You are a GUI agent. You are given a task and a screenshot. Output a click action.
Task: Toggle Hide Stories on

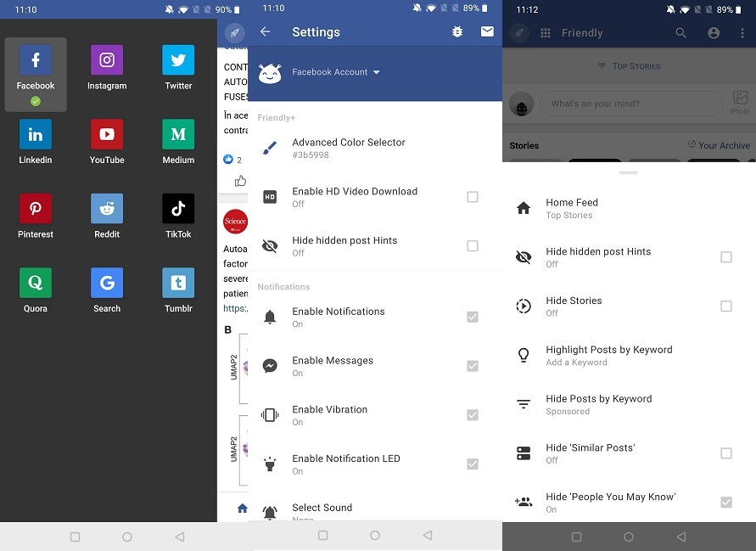pyautogui.click(x=726, y=306)
